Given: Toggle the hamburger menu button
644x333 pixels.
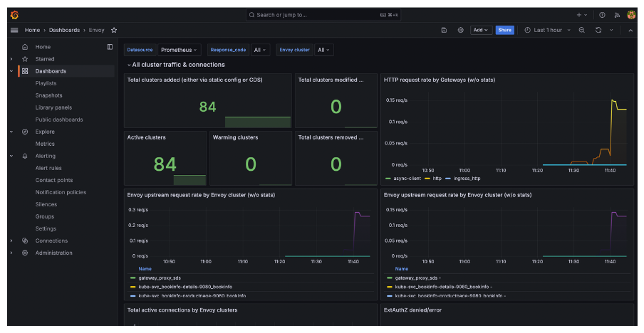Looking at the screenshot, I should pos(14,30).
